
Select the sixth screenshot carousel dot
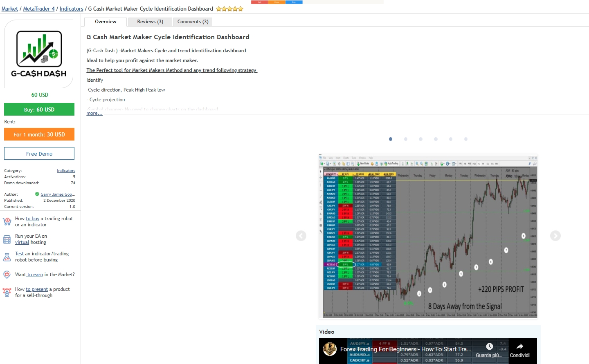click(466, 139)
